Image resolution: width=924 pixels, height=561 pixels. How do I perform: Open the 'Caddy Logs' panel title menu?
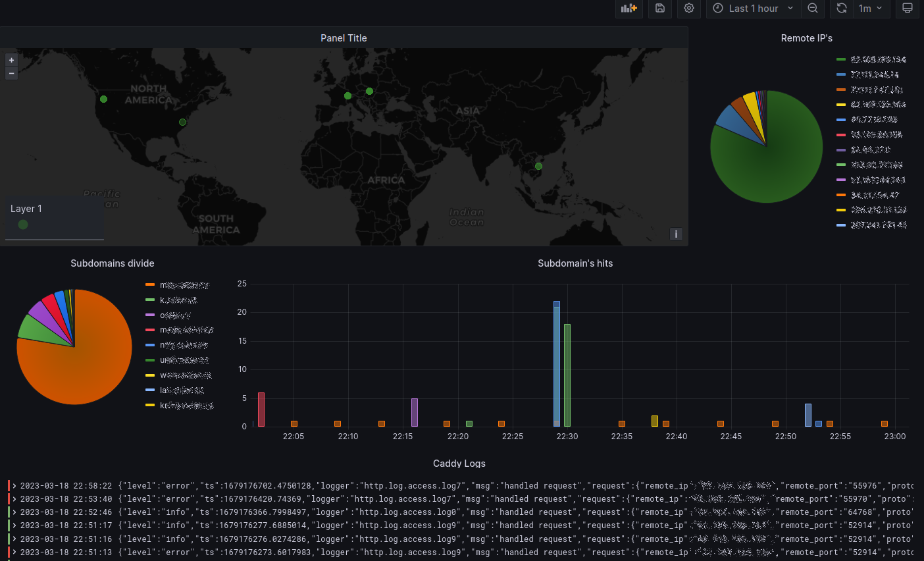pyautogui.click(x=459, y=464)
